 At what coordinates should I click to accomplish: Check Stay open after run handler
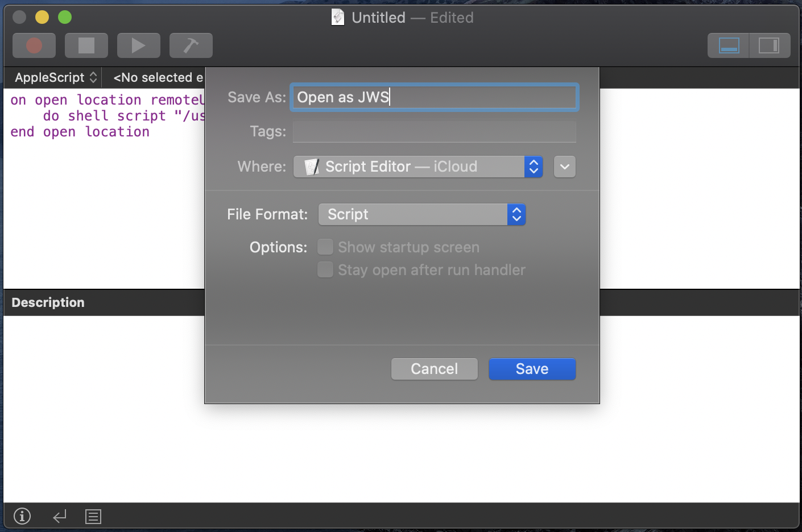pos(325,269)
